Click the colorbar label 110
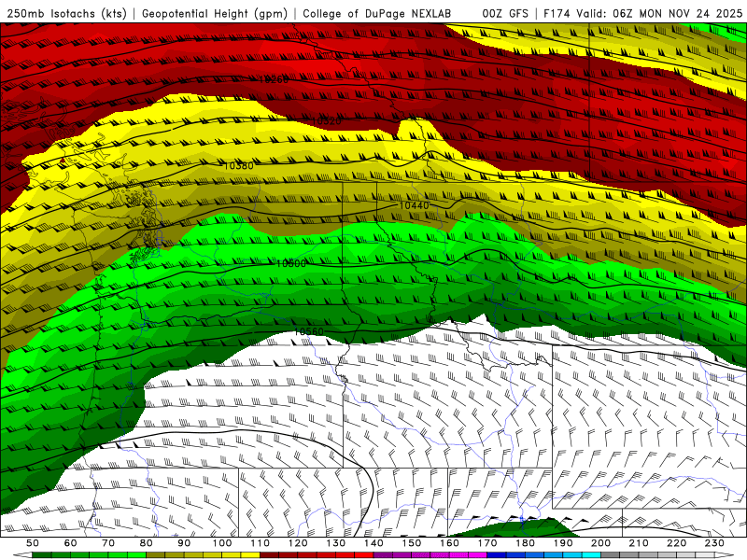747x560 pixels. 261,543
